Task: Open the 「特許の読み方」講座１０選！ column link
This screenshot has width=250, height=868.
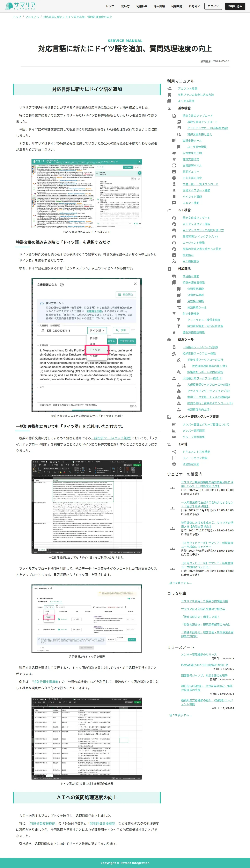Action: click(x=200, y=617)
